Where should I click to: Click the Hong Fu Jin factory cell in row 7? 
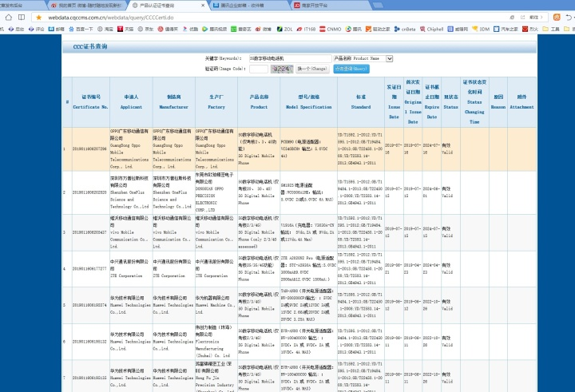216,376
